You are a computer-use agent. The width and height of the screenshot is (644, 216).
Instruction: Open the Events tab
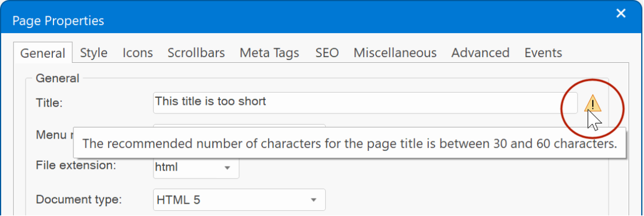click(x=543, y=52)
